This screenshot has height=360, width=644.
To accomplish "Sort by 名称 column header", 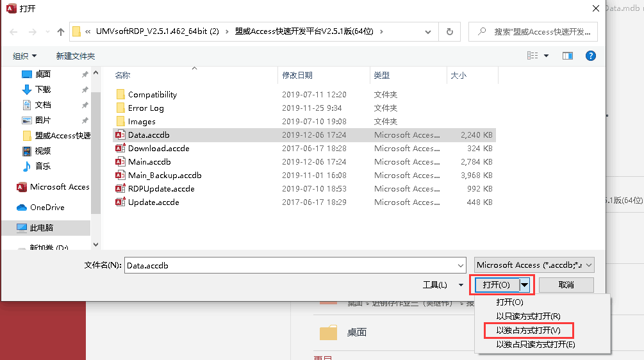I will [122, 76].
